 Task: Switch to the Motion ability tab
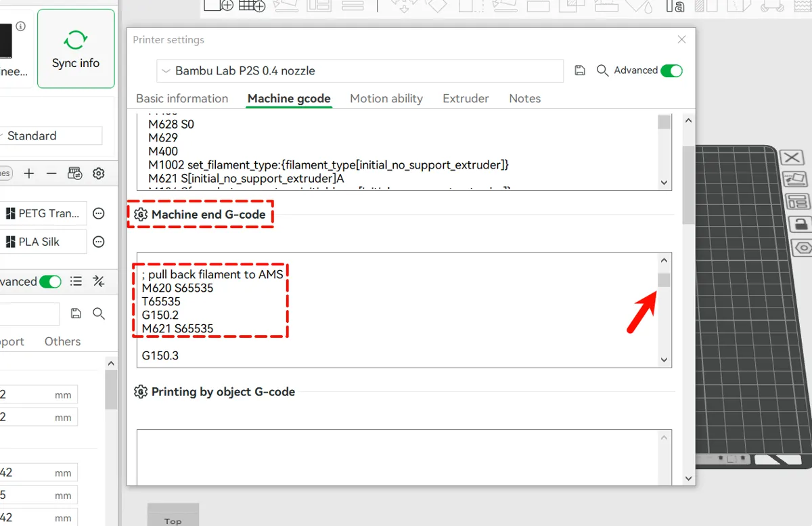(x=386, y=98)
